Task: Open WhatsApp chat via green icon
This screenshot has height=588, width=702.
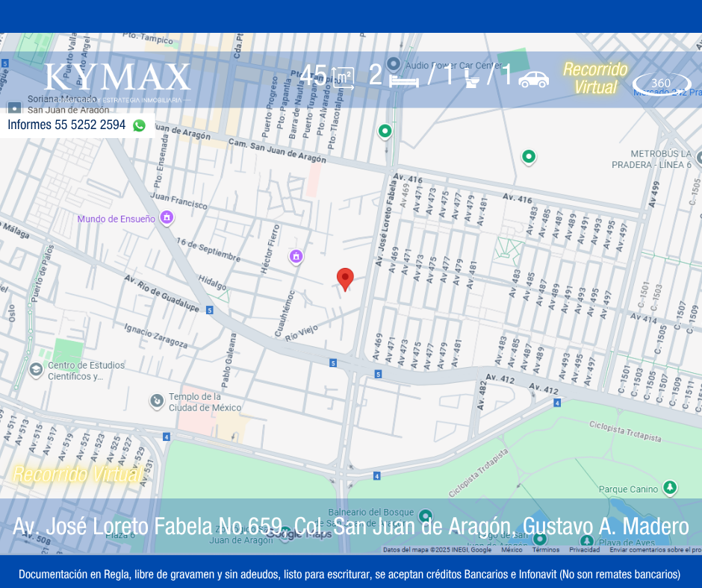Action: [139, 125]
